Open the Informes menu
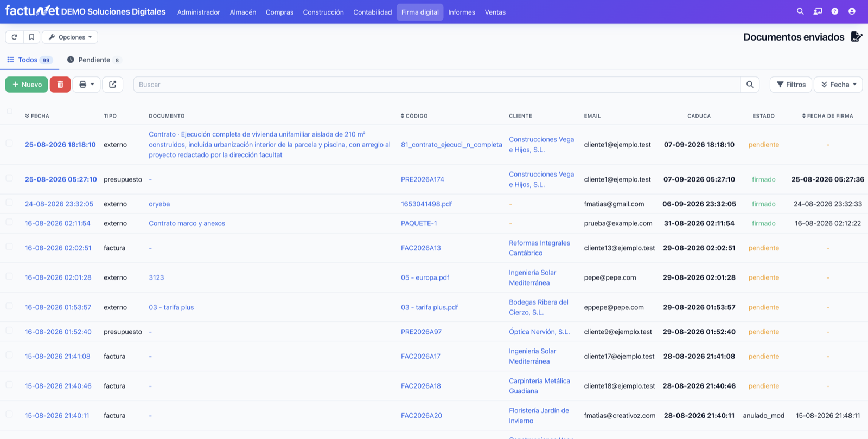Screen dimensions: 868x439 coord(462,12)
